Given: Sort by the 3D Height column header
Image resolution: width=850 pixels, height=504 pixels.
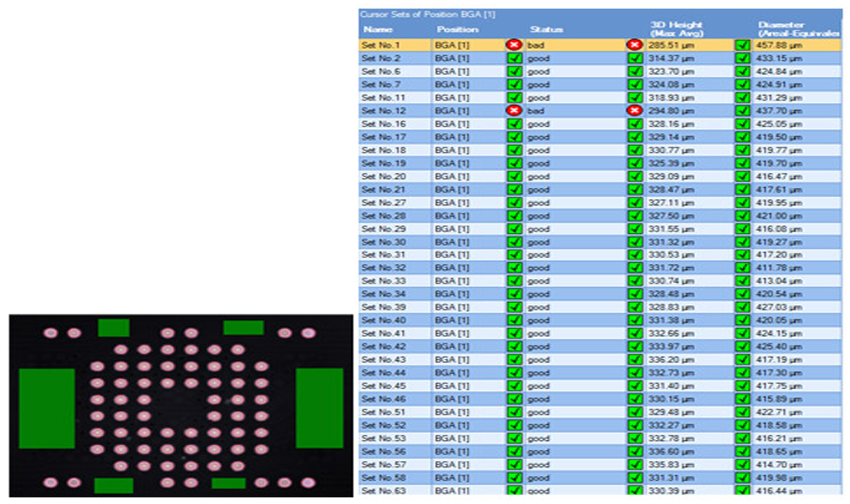Looking at the screenshot, I should click(x=676, y=29).
